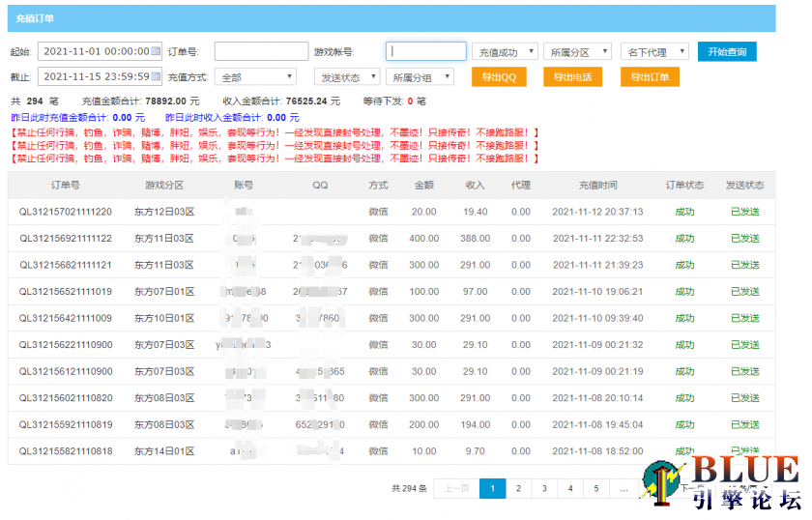Open the start date calendar picker icon
812x520 pixels.
click(156, 52)
